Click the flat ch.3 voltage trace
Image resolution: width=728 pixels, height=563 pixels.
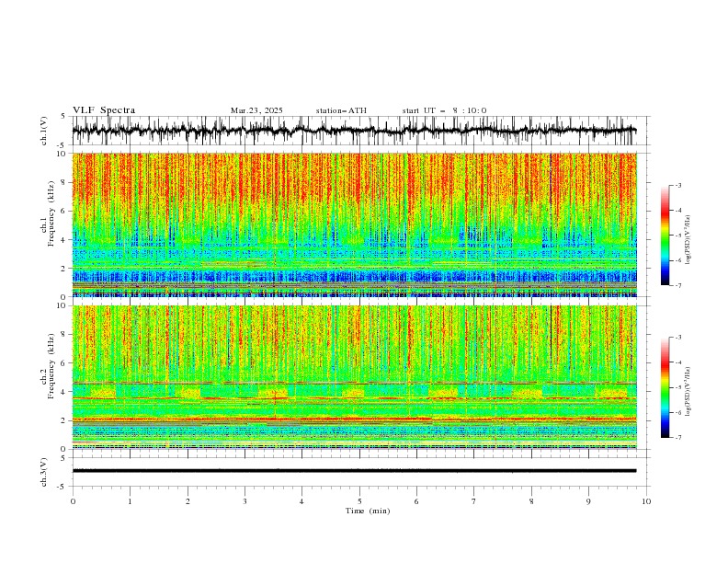(x=354, y=471)
